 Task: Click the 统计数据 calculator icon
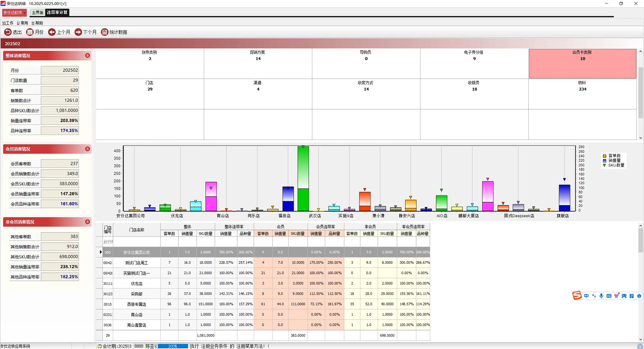tap(104, 32)
